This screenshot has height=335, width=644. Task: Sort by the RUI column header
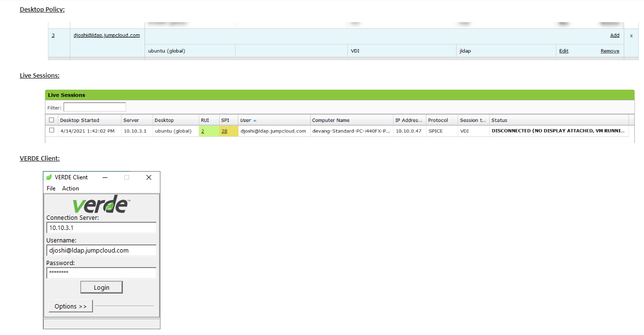209,120
